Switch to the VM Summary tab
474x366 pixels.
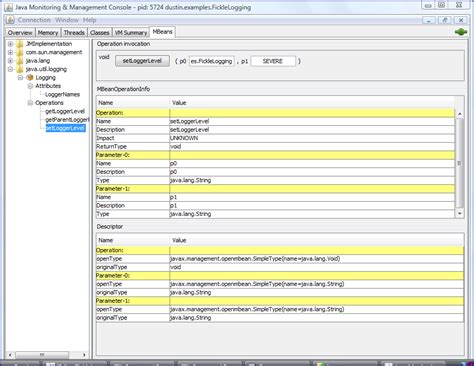(x=131, y=32)
